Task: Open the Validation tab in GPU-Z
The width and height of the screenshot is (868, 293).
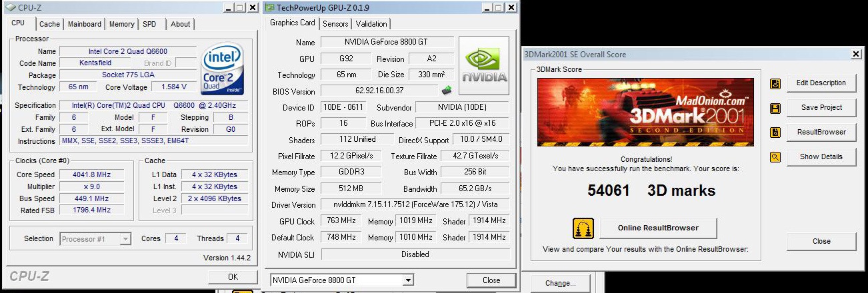Action: tap(371, 24)
